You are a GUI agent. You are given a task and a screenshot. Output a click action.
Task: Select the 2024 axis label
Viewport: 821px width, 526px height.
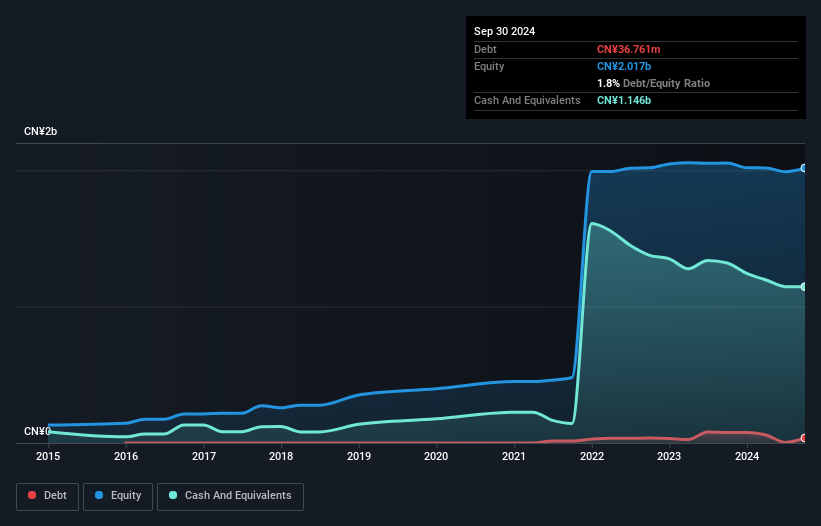click(x=747, y=456)
